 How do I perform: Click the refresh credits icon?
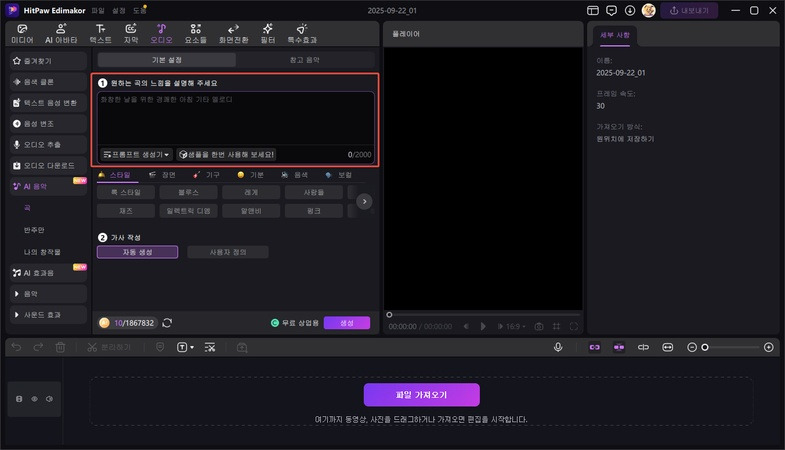(x=167, y=323)
